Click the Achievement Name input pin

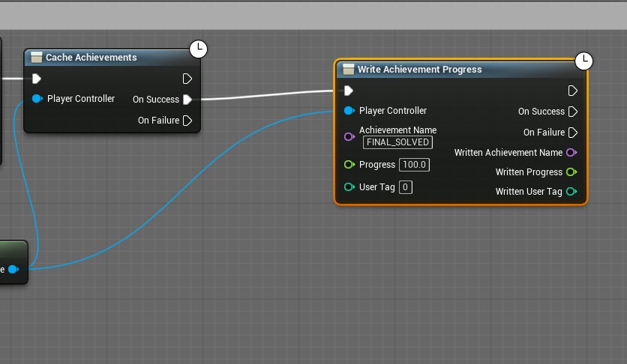349,136
